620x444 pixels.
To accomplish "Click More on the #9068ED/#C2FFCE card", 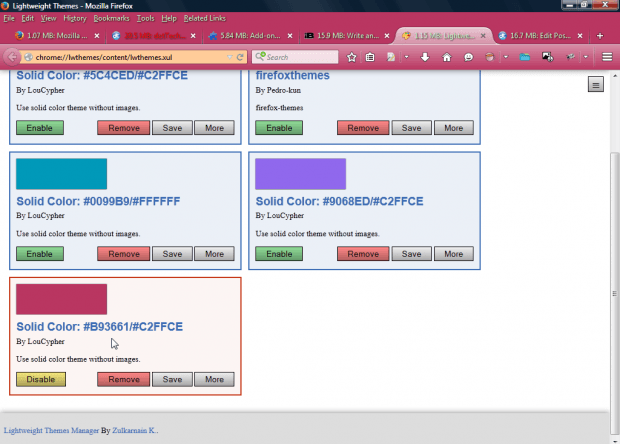I will pos(454,254).
